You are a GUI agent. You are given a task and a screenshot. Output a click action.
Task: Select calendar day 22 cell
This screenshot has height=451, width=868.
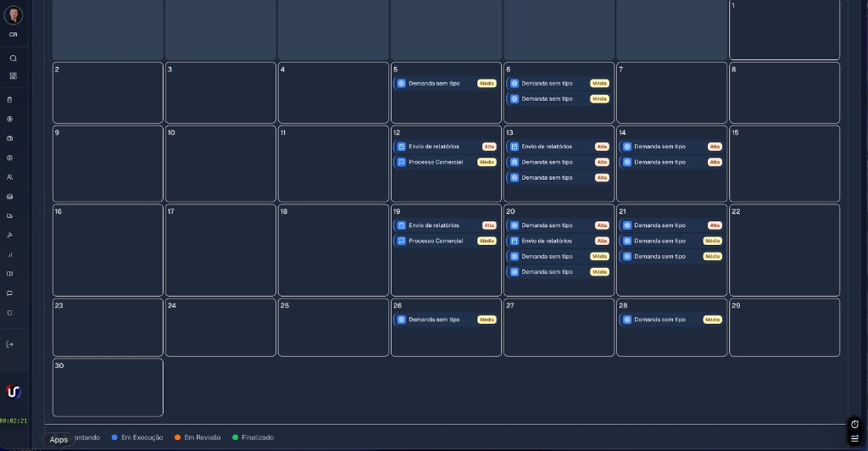(784, 250)
